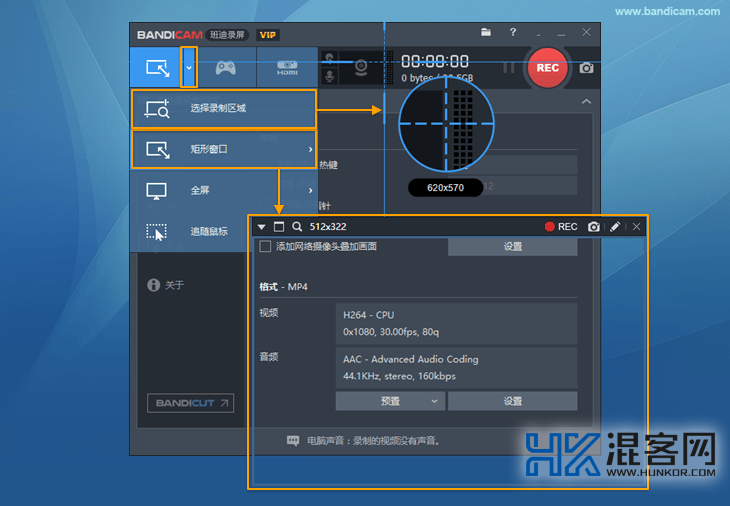Click the 音频 label

pos(269,357)
